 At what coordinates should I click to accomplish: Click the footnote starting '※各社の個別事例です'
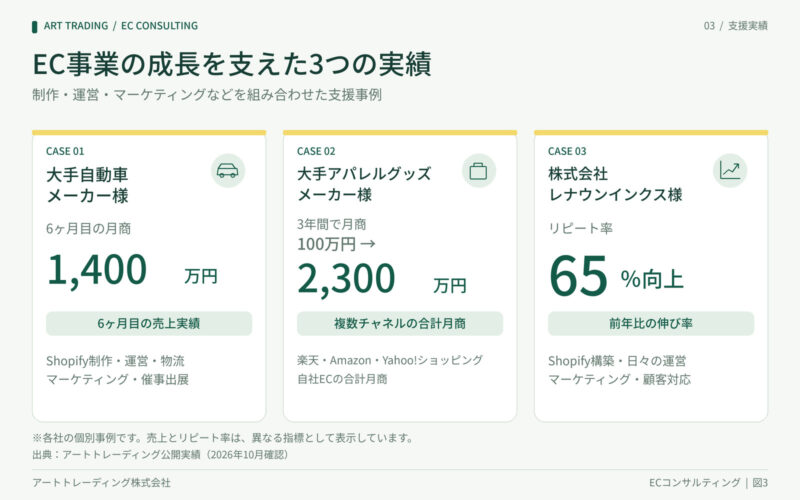[223, 438]
